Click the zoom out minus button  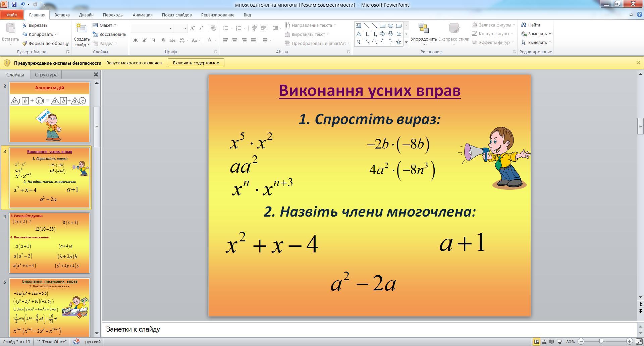[581, 342]
